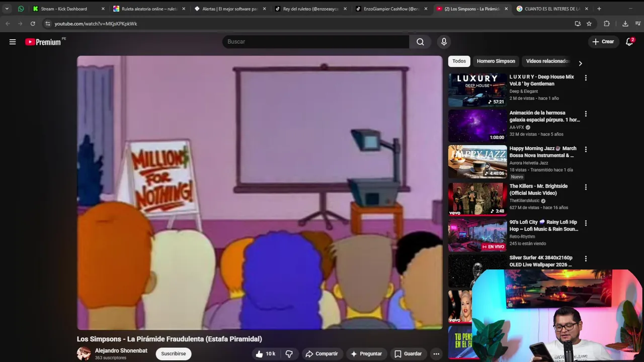Select the Todos filter chip
644x362 pixels.
tap(459, 61)
